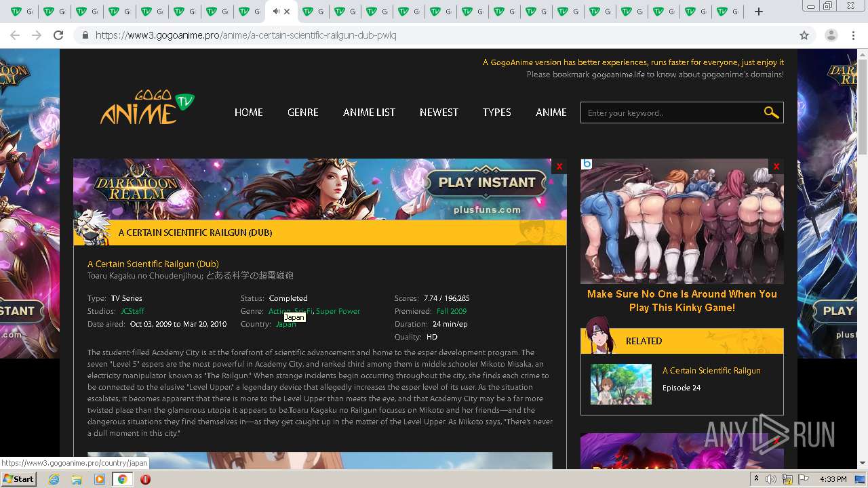The image size is (868, 488).
Task: Click action center flag tray icon
Action: coord(804,479)
